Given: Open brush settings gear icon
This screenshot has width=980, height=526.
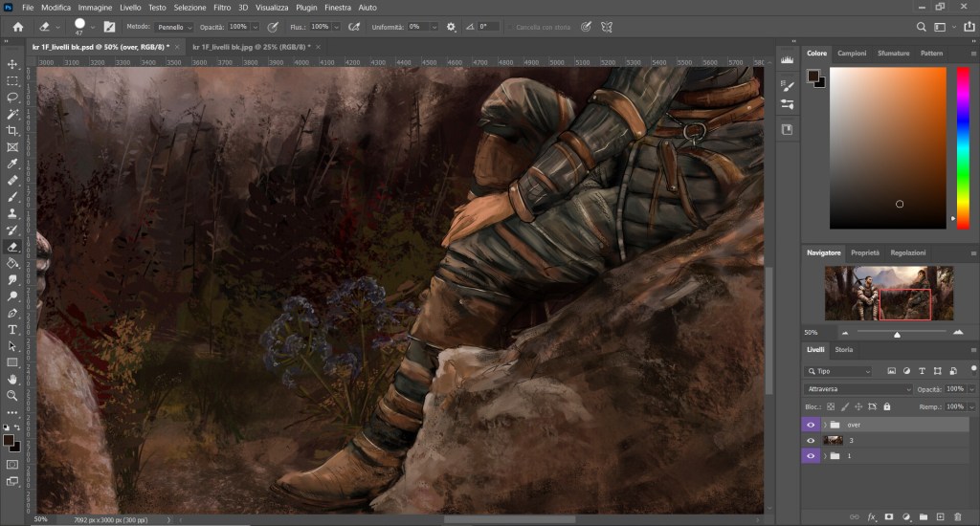Looking at the screenshot, I should 452,27.
